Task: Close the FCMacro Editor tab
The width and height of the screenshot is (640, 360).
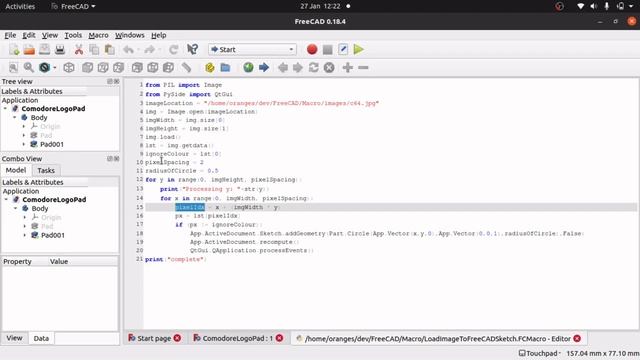Action: (x=577, y=338)
